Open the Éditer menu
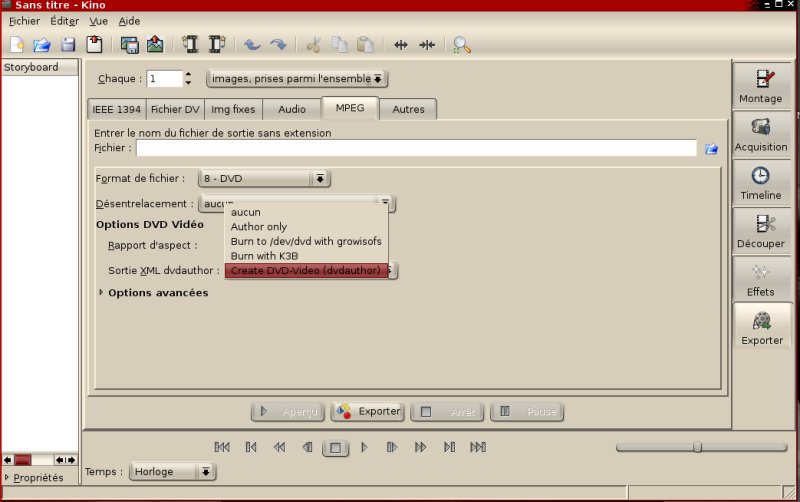Image resolution: width=800 pixels, height=502 pixels. tap(64, 21)
